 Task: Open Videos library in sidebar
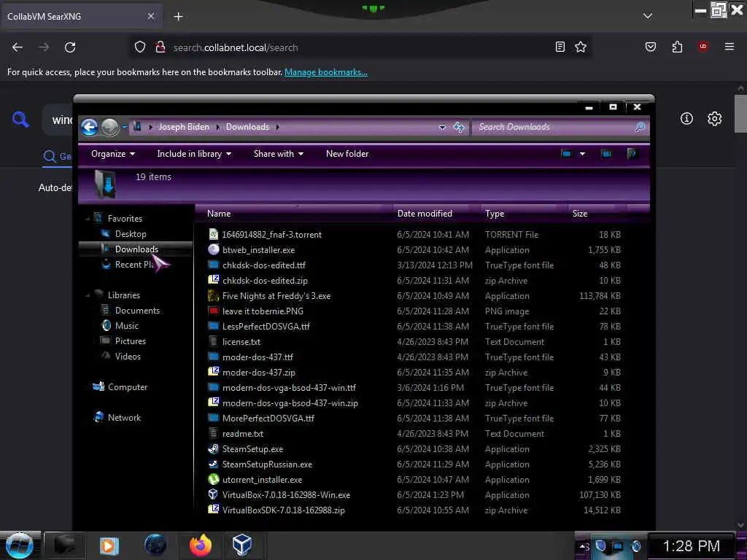[128, 356]
